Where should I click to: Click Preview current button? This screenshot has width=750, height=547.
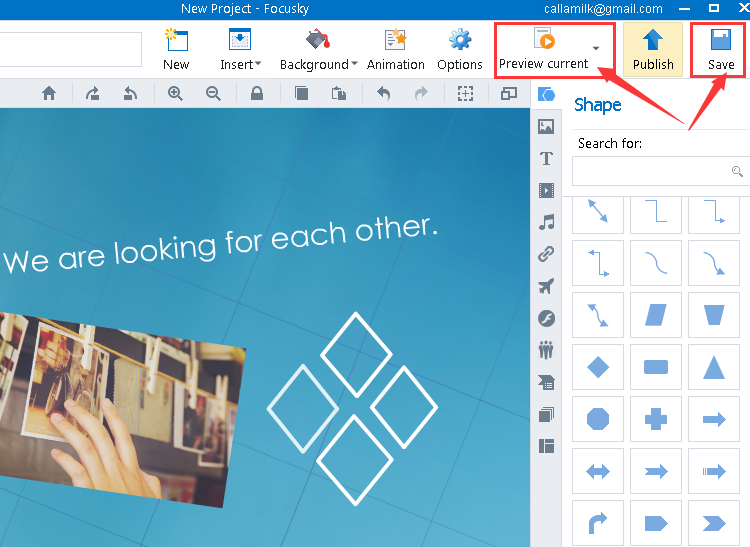click(x=544, y=50)
